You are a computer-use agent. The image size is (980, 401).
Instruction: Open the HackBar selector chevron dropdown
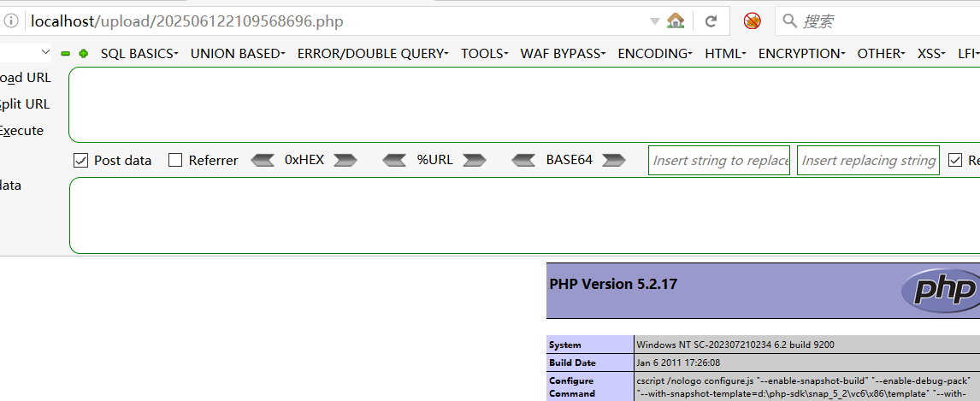click(45, 52)
